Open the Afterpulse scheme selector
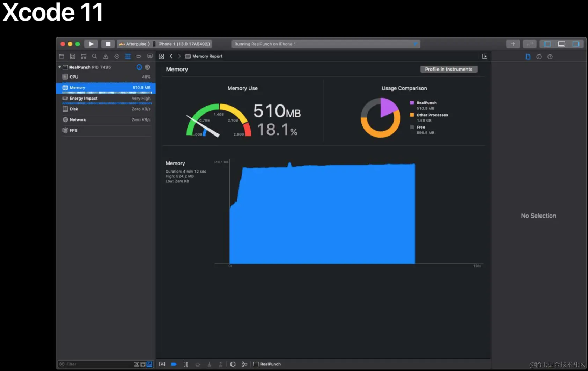This screenshot has height=371, width=588. point(133,44)
